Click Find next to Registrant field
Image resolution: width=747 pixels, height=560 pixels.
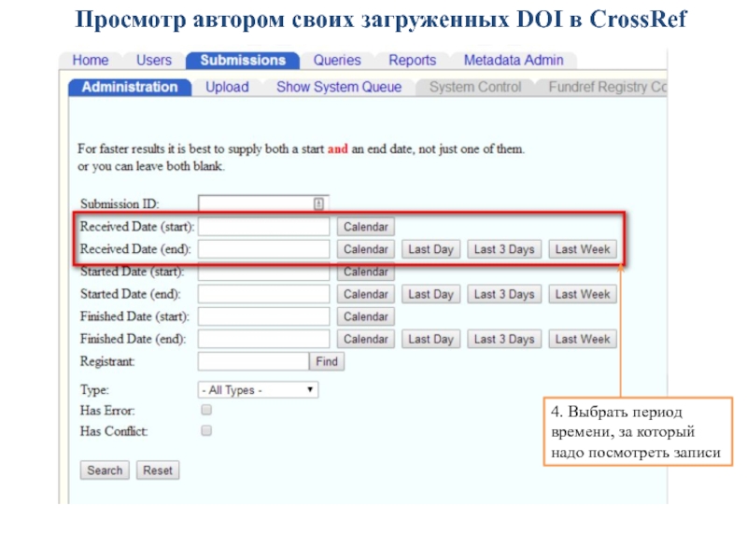pos(327,361)
